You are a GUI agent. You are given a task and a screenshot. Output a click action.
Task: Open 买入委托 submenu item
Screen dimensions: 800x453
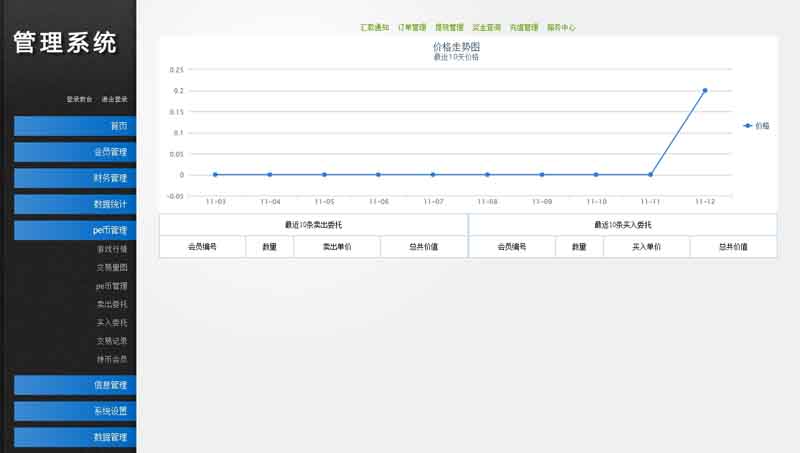point(112,322)
